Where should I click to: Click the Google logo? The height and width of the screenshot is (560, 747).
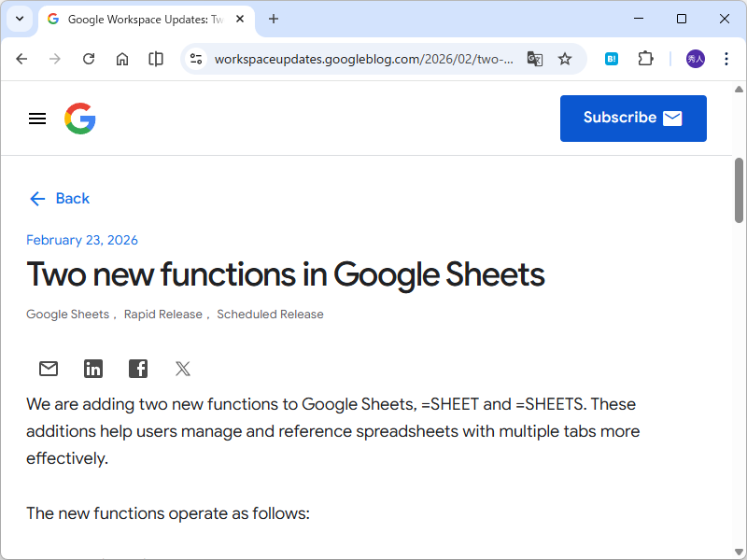coord(80,119)
